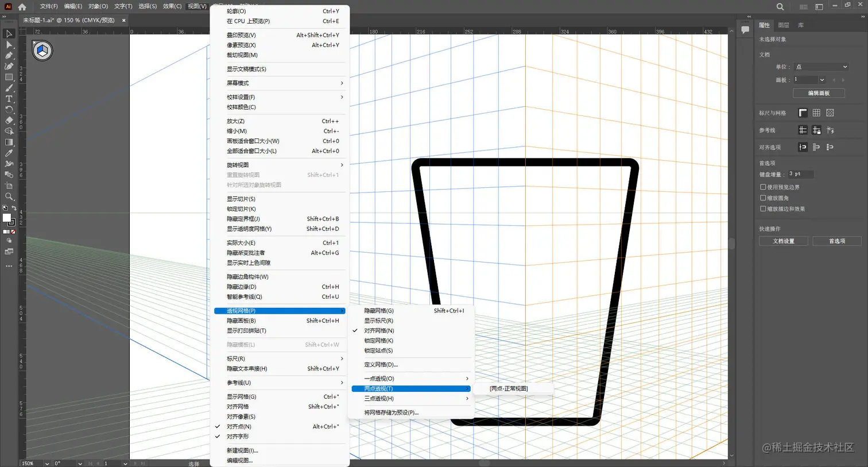
Task: Select the [两点-正常视图] preset
Action: coord(509,389)
